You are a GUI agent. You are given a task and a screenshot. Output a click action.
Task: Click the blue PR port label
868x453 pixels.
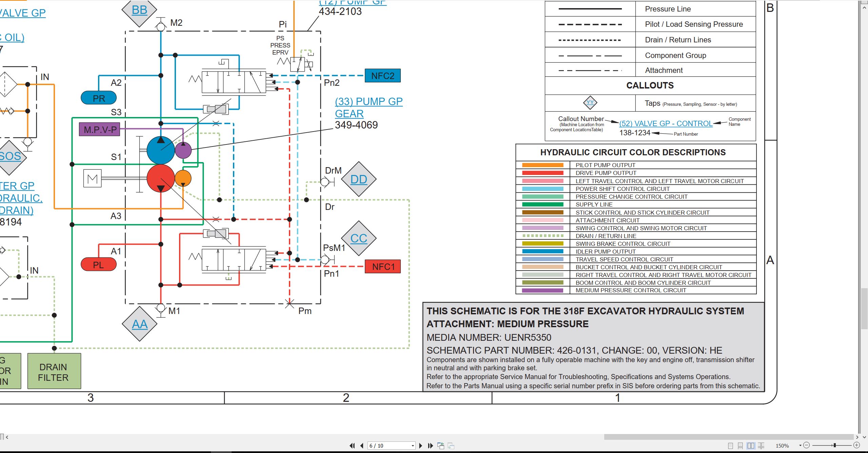tap(99, 98)
